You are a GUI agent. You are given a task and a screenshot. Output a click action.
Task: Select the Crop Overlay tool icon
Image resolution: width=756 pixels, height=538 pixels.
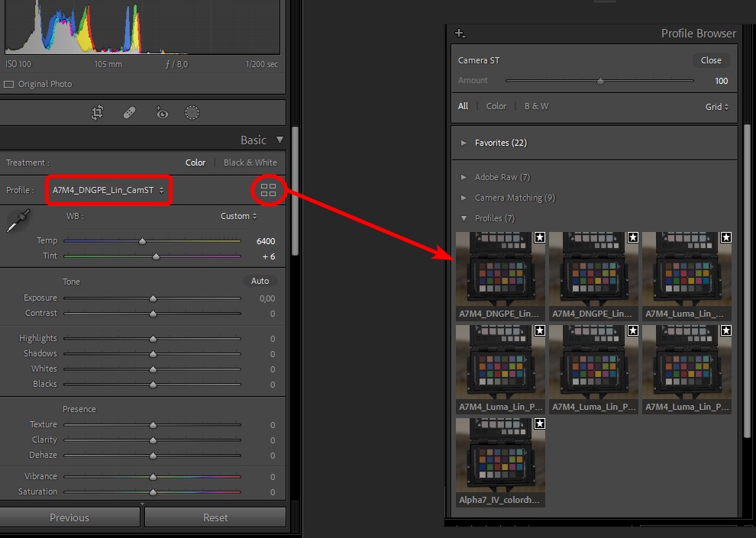click(x=97, y=113)
